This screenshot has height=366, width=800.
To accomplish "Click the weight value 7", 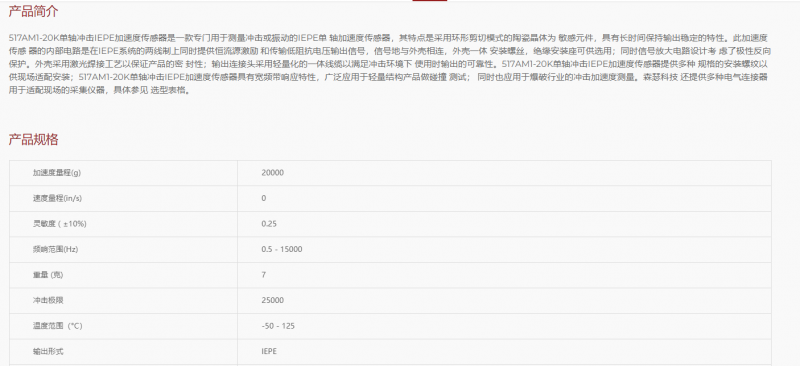I will 264,275.
